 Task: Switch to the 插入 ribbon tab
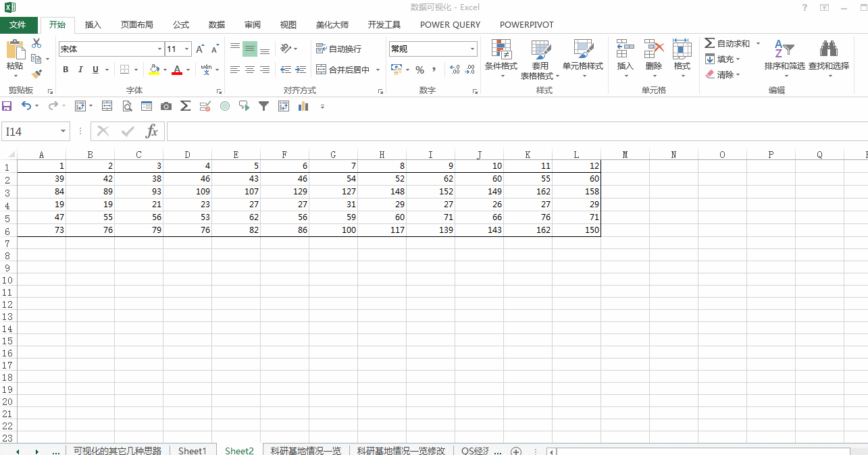[x=93, y=25]
